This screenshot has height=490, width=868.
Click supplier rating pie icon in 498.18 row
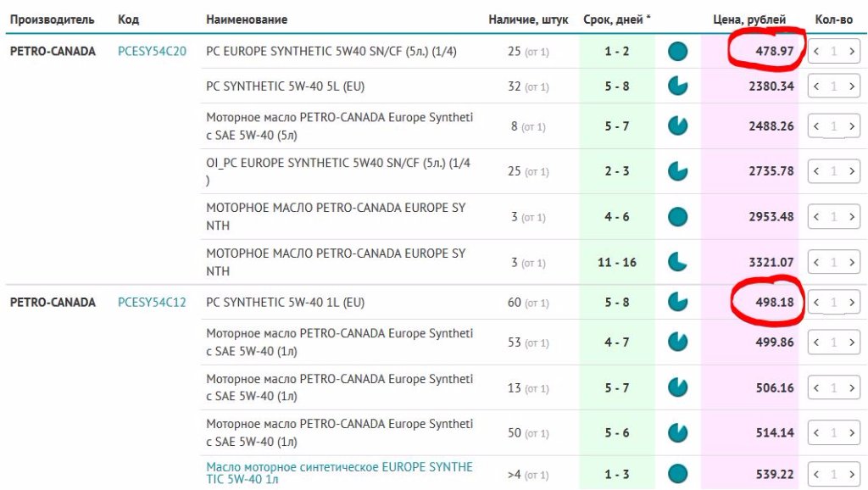[x=677, y=303]
